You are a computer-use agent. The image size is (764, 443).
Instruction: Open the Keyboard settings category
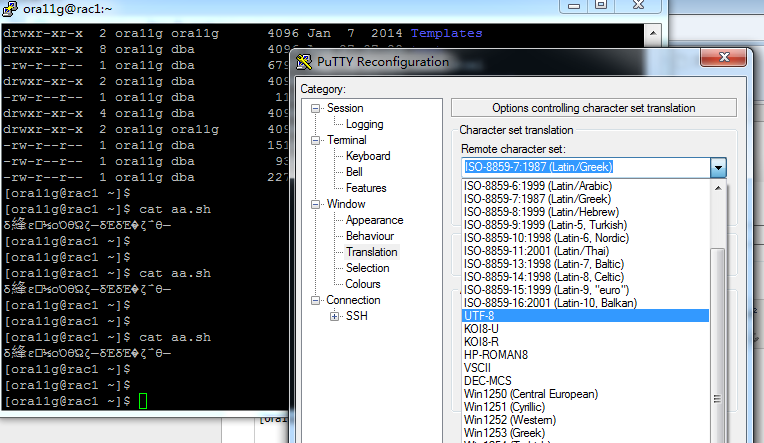[x=368, y=156]
